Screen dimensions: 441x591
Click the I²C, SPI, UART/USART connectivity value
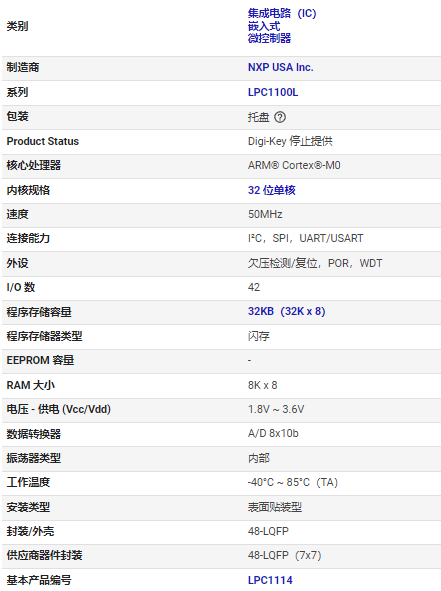coord(305,239)
